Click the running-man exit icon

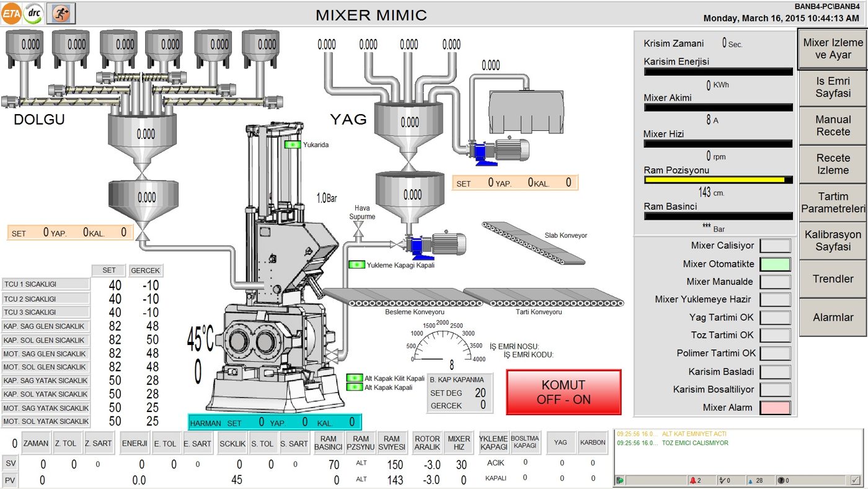(61, 13)
